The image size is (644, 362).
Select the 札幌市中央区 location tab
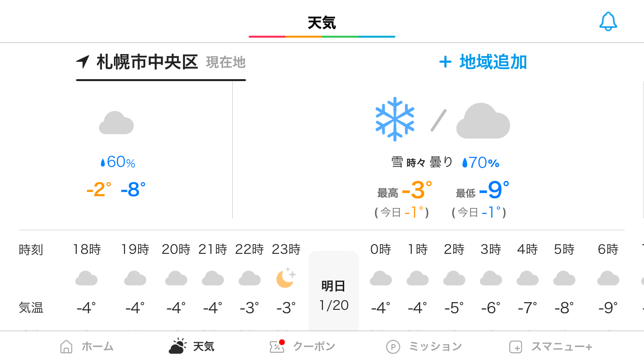pos(147,62)
